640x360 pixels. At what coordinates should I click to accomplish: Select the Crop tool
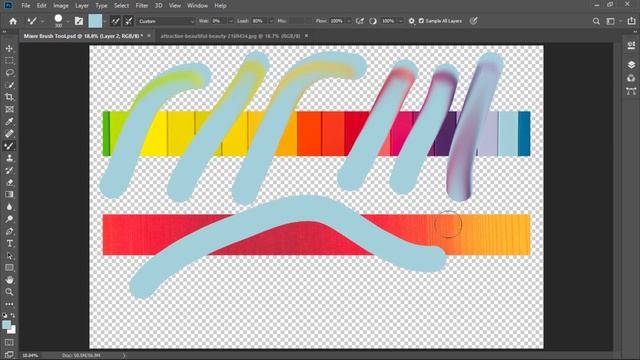(9, 97)
